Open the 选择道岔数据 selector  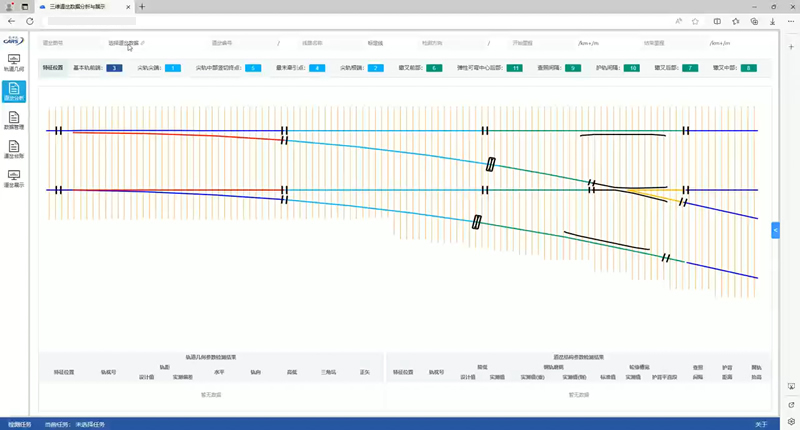click(126, 44)
